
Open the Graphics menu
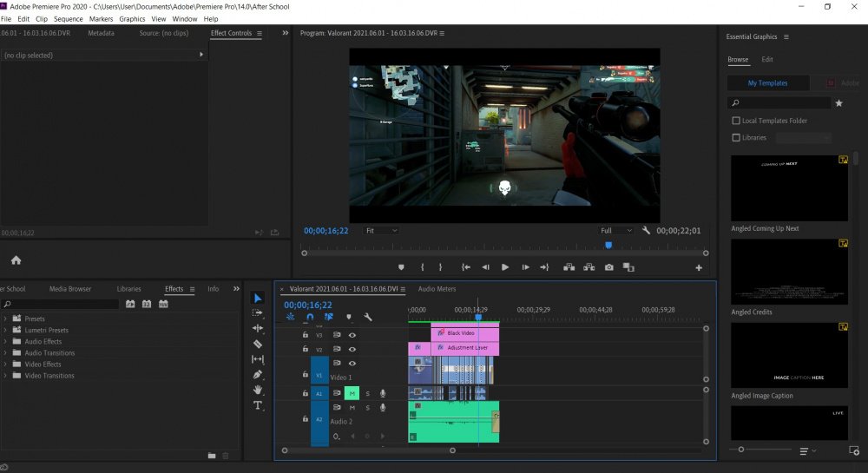point(132,19)
